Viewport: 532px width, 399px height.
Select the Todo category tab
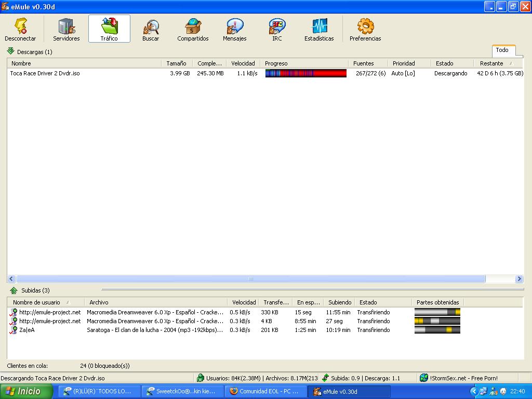click(503, 50)
